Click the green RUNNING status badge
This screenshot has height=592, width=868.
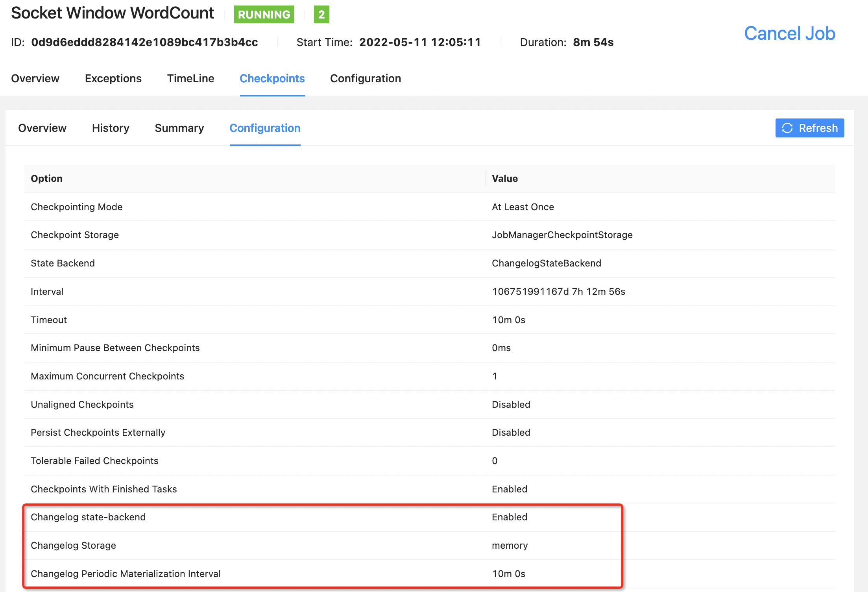tap(264, 15)
